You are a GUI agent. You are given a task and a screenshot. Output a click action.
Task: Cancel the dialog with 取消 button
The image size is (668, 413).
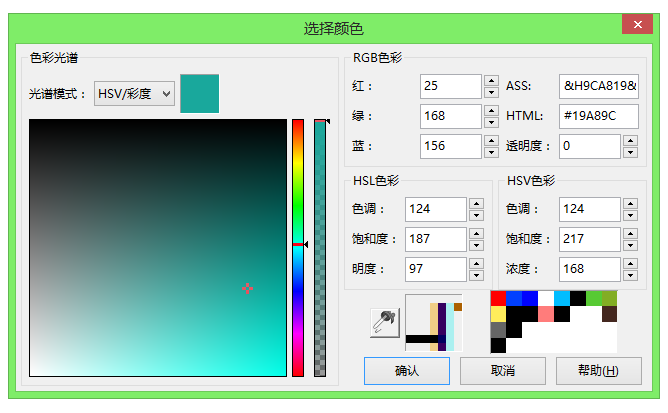(503, 371)
